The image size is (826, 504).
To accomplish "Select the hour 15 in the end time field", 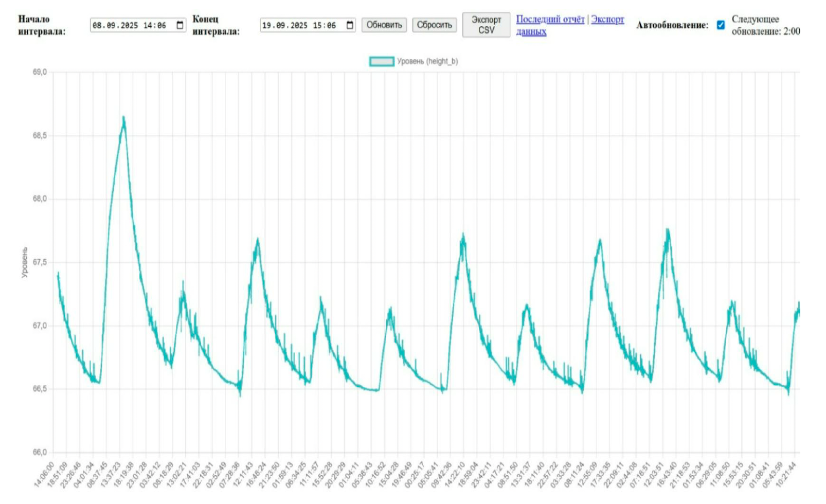I will (318, 25).
